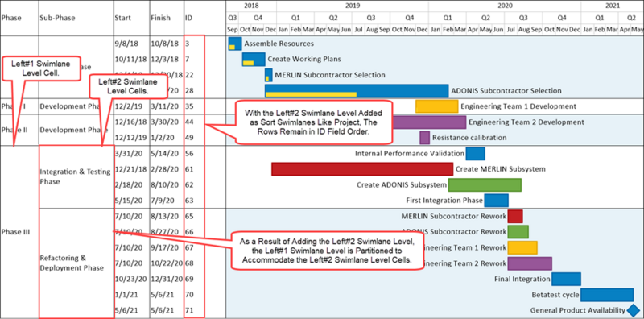Click the red Create MERLIN Subsystem bar
The image size is (644, 319).
pyautogui.click(x=362, y=169)
